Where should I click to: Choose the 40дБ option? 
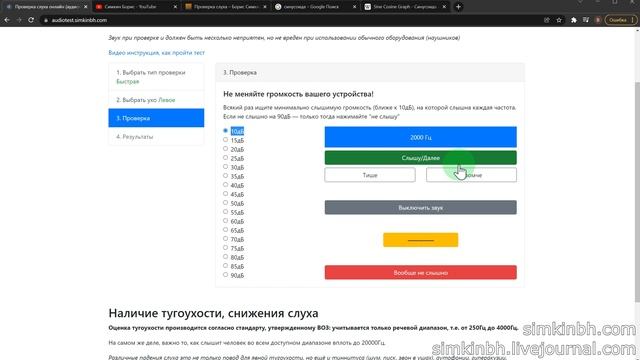[x=225, y=184]
